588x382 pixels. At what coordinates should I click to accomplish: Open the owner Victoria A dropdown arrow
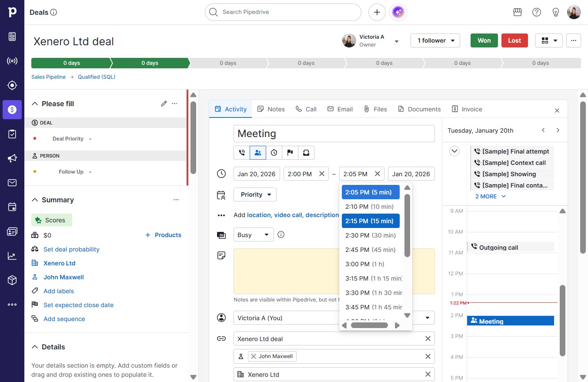397,41
